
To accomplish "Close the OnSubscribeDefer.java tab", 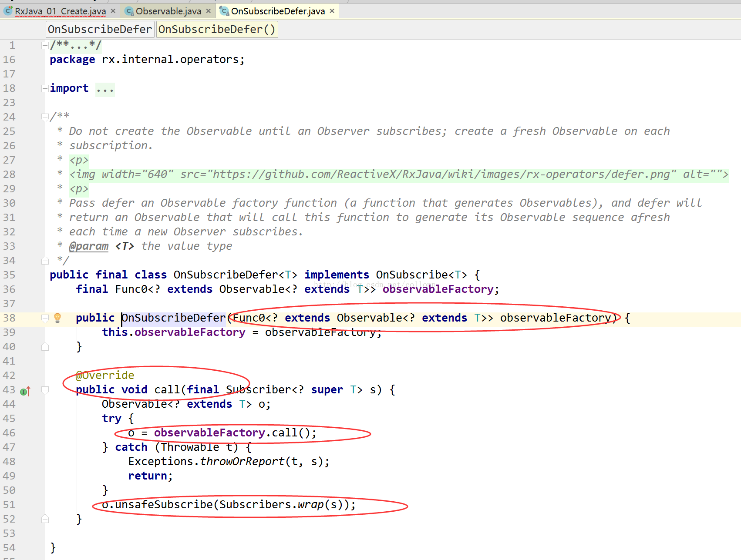I will 332,11.
